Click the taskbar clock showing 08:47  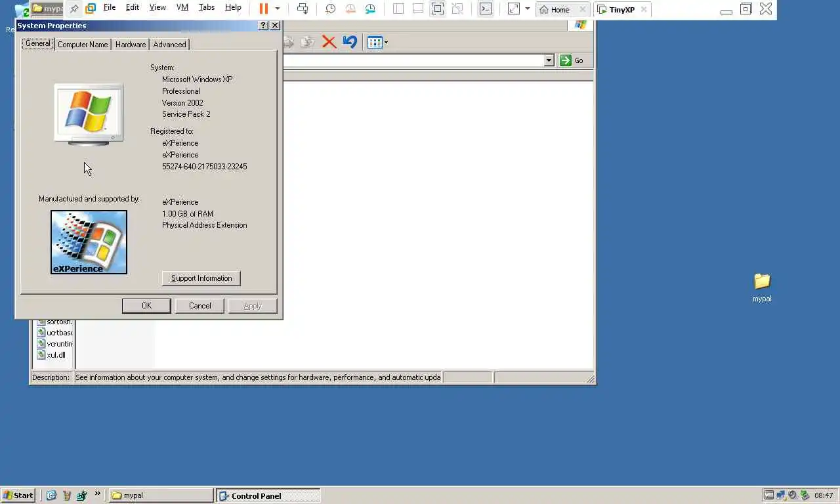[x=824, y=495]
